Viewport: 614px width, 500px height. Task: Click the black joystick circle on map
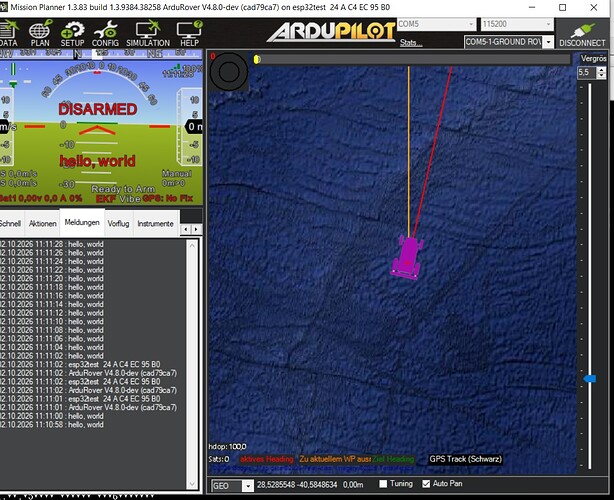[229, 72]
